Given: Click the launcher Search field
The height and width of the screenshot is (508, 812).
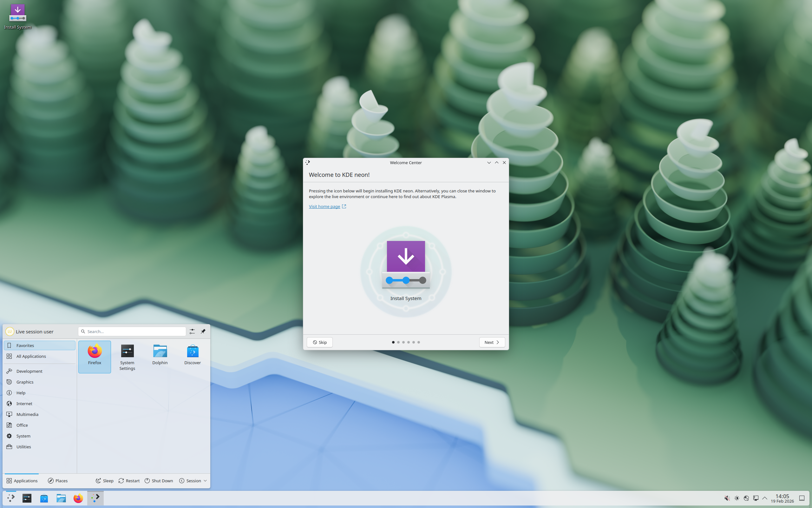Looking at the screenshot, I should click(x=132, y=331).
